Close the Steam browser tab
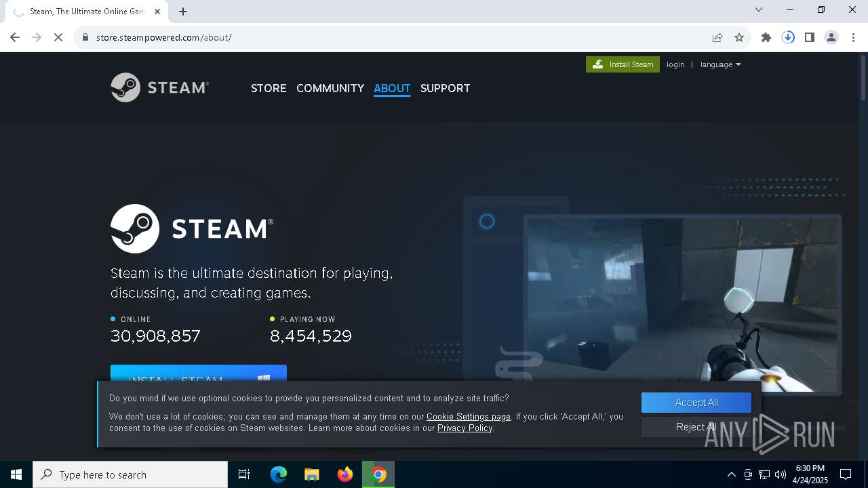 pos(157,12)
